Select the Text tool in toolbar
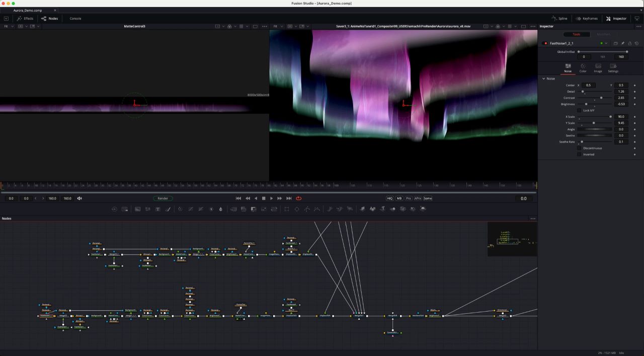 (x=157, y=209)
